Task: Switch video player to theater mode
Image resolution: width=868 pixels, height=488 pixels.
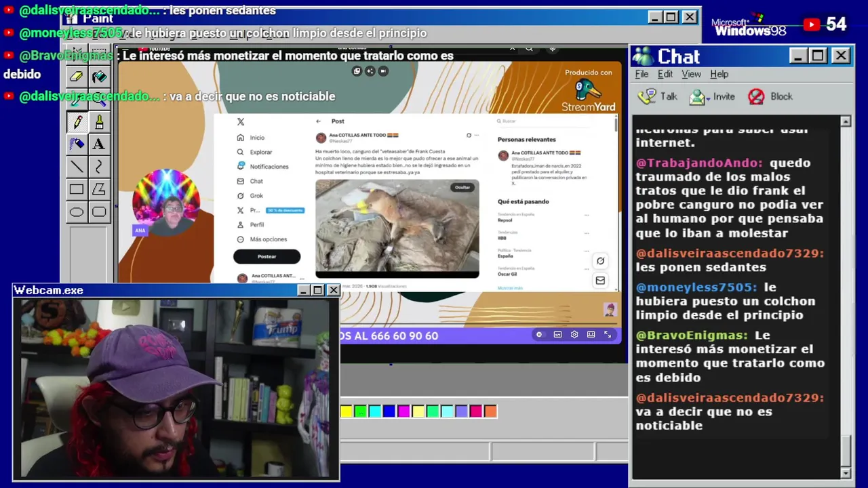Action: point(591,335)
